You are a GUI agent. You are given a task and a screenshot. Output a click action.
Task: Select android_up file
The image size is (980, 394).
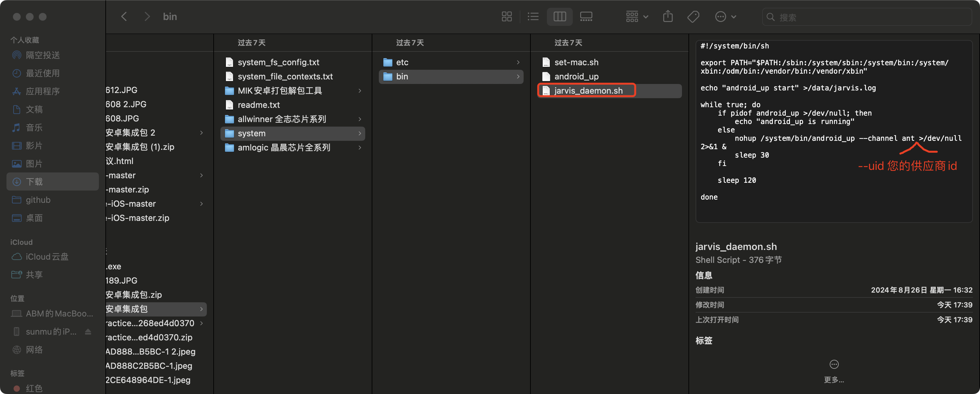pos(609,76)
